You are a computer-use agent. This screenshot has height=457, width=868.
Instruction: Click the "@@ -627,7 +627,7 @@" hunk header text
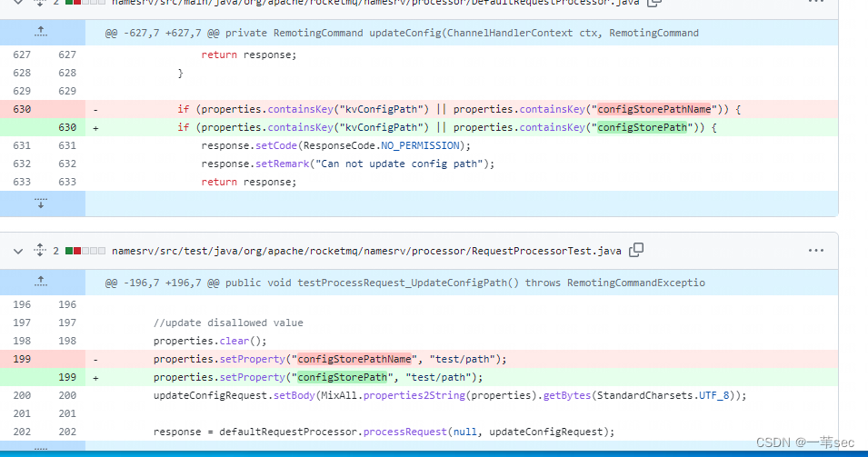pyautogui.click(x=162, y=34)
